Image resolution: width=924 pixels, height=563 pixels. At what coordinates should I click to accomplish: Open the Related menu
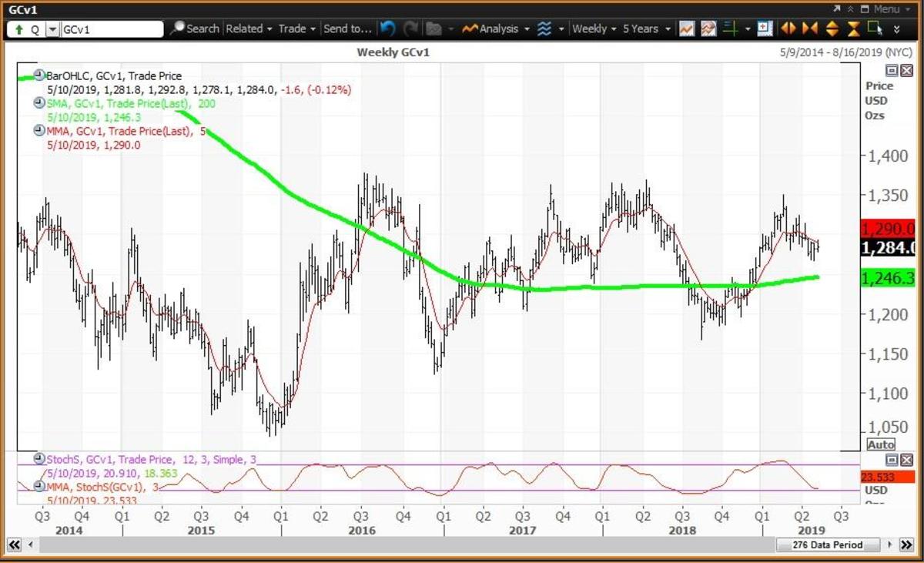[249, 28]
